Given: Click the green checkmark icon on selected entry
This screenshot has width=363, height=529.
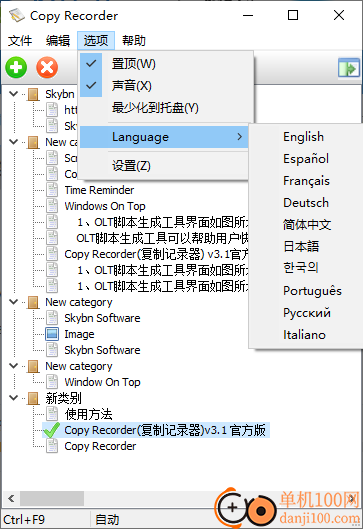Looking at the screenshot, I should click(x=52, y=430).
